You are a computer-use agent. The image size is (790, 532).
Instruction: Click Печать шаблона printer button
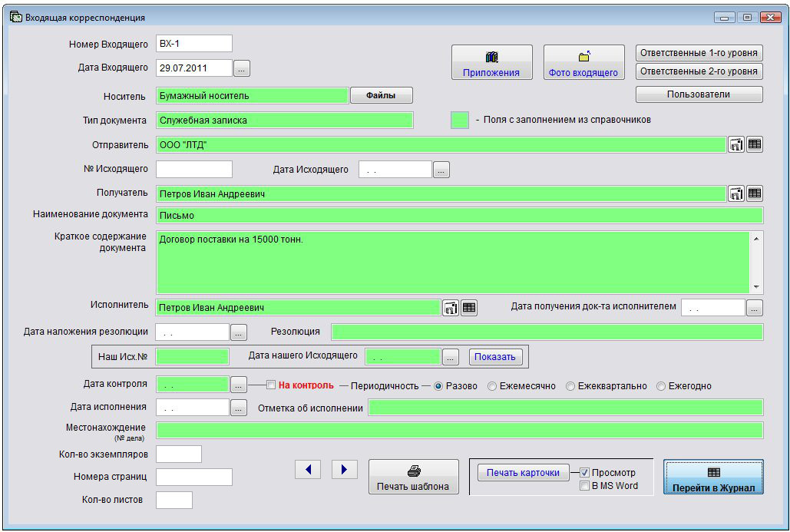point(413,477)
